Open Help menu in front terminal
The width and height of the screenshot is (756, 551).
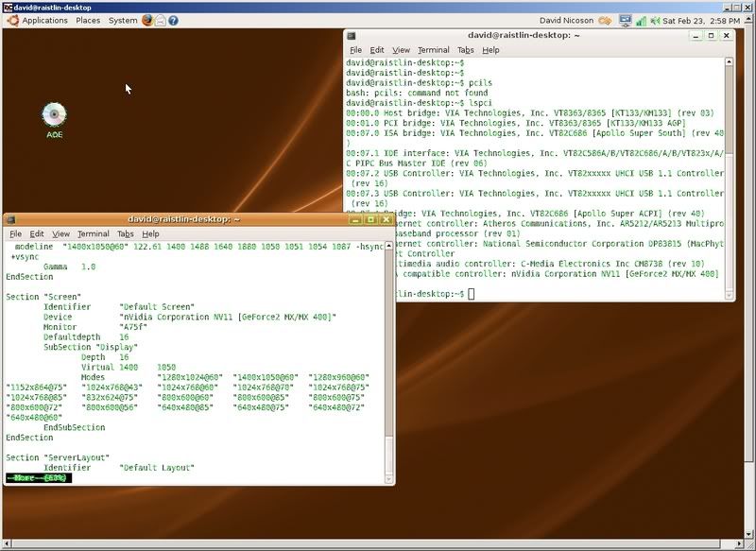point(150,233)
